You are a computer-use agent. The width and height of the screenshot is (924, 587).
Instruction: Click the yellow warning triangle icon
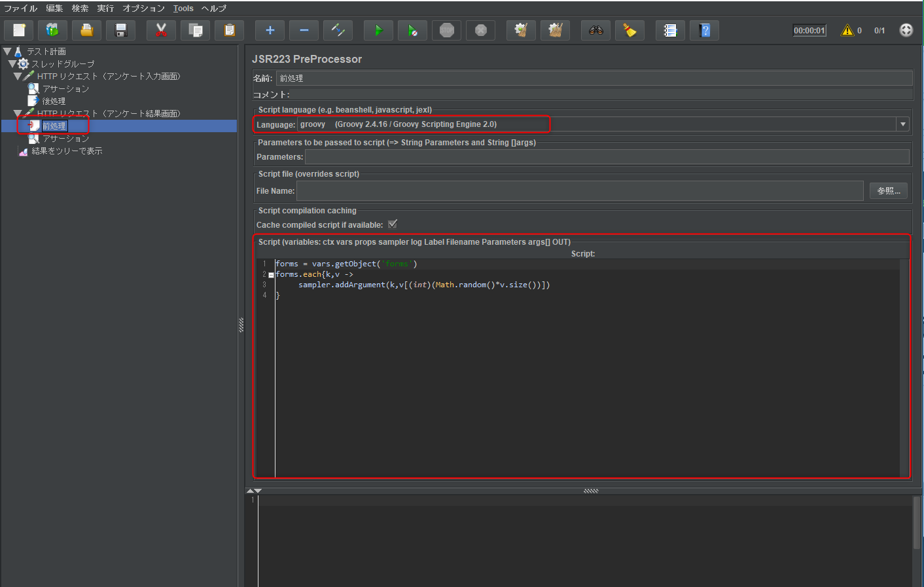847,30
